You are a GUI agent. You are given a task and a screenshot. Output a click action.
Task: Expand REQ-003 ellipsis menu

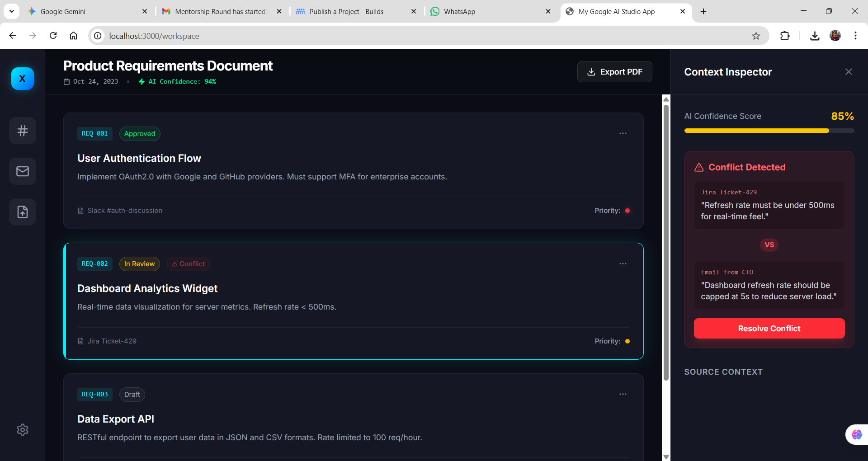click(x=623, y=394)
